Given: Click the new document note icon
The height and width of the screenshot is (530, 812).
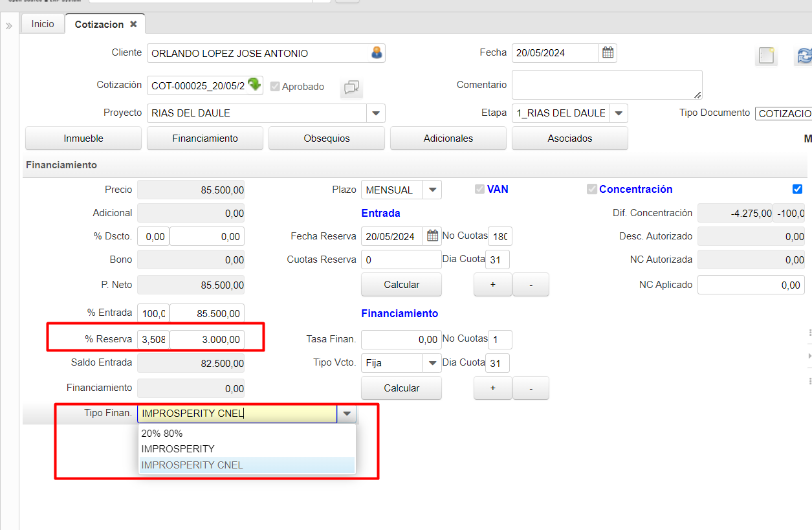Looking at the screenshot, I should click(766, 56).
